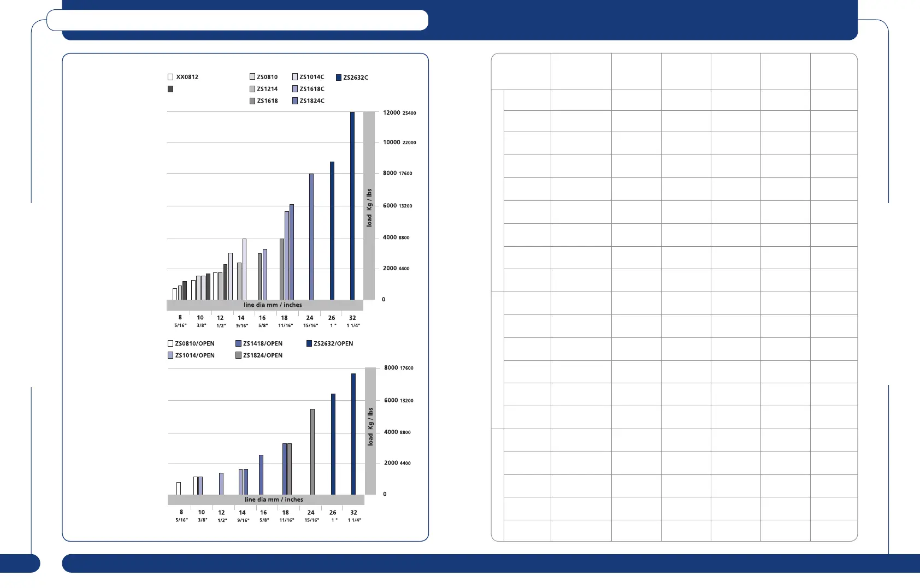
Task: Click the lower chart "line dia mm / inches" label
Action: click(274, 500)
